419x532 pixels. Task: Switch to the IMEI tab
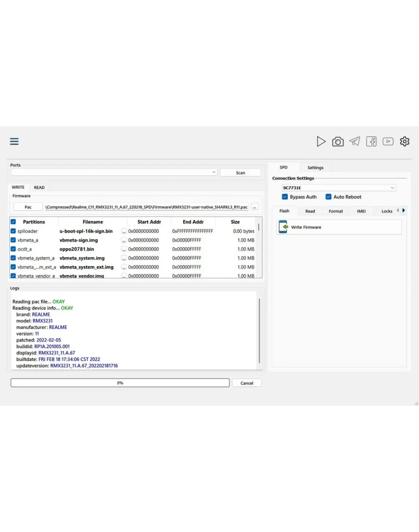coord(361,211)
